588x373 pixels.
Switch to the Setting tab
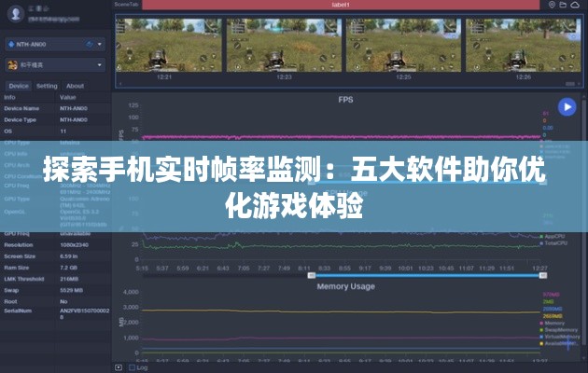(x=47, y=86)
